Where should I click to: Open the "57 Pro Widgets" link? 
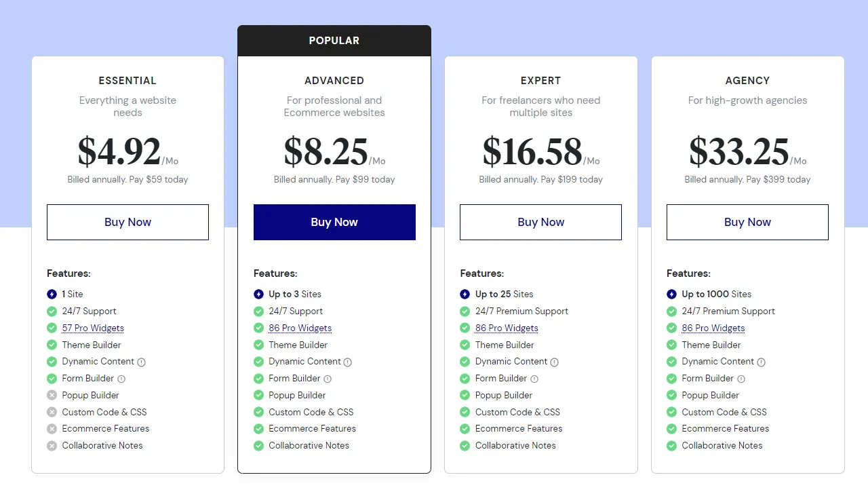(x=93, y=328)
